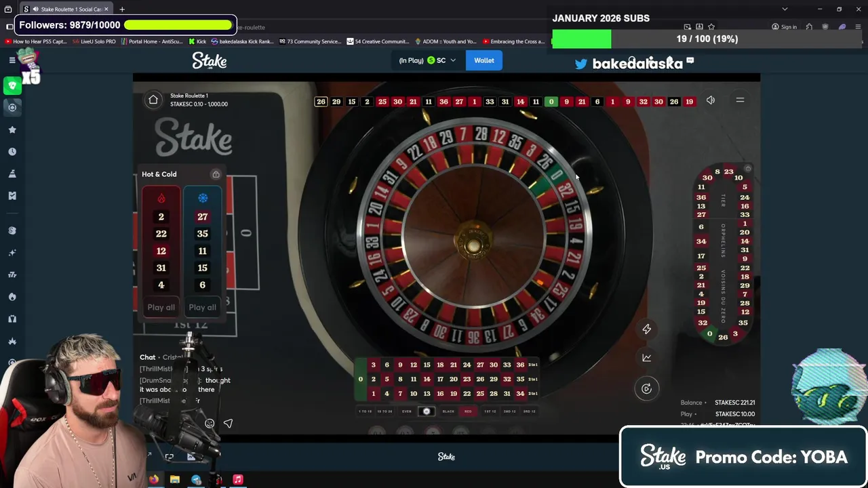Click first history number 26
The image size is (868, 488).
point(321,102)
